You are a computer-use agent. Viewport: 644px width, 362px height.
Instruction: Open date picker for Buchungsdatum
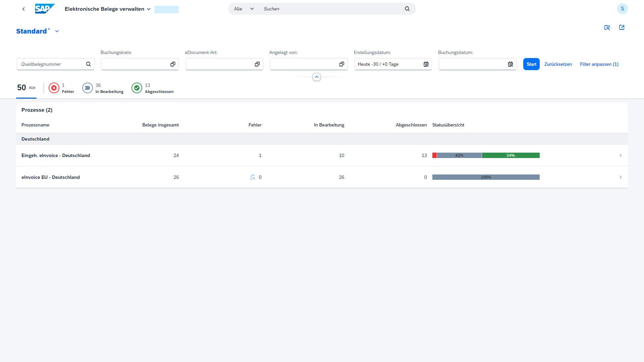point(510,64)
